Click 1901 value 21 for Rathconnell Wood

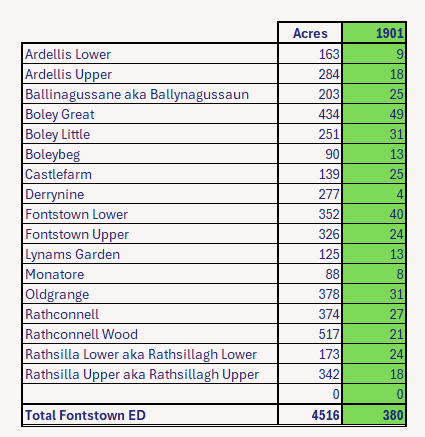(x=374, y=334)
